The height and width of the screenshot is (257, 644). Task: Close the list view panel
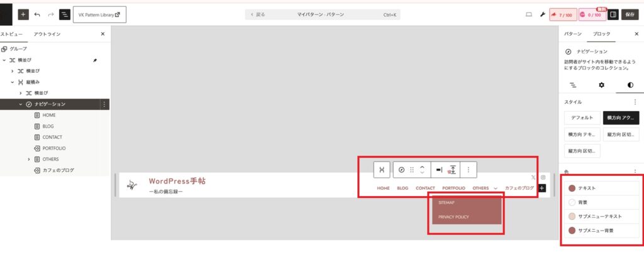103,34
